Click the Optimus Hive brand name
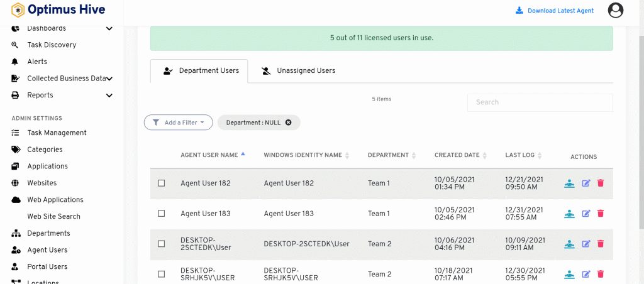The image size is (644, 284). 67,9
